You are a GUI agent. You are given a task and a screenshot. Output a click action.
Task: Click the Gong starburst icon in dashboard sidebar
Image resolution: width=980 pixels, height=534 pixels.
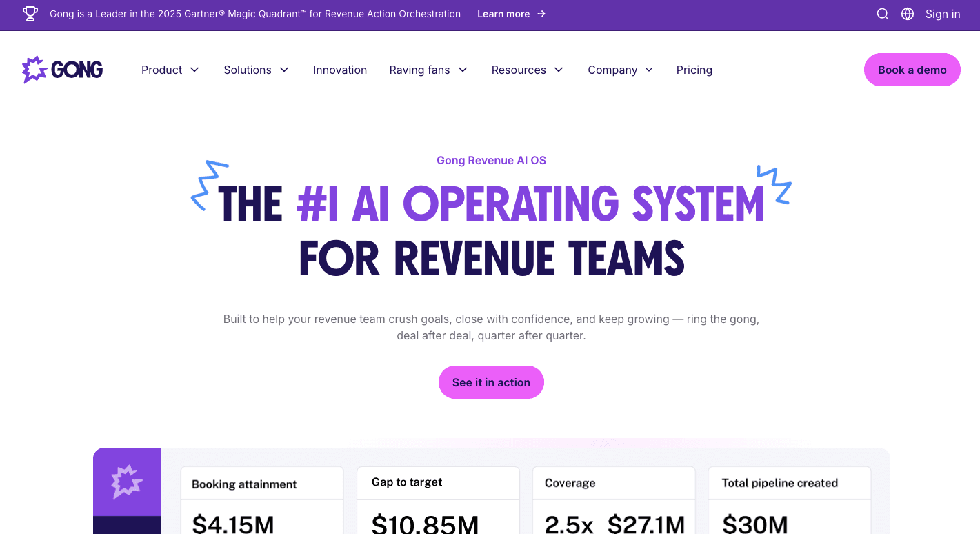coord(127,482)
